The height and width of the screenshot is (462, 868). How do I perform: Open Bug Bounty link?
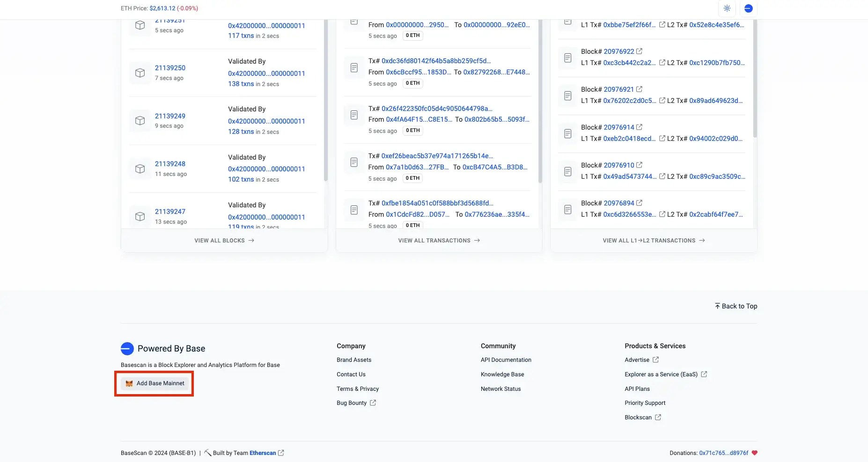click(356, 403)
